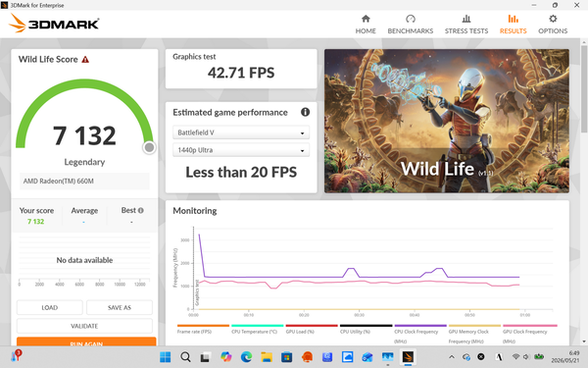Image resolution: width=588 pixels, height=368 pixels.
Task: Toggle the GPU Load (%) legend item
Action: (x=312, y=329)
